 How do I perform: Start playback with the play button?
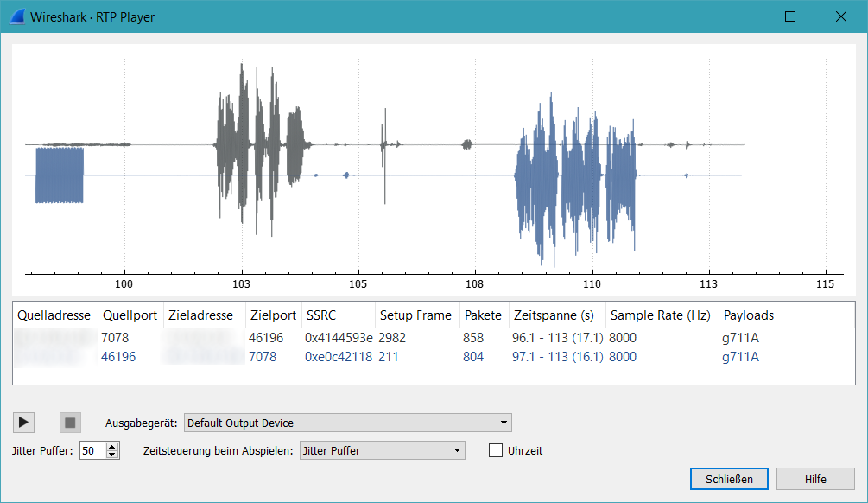(24, 423)
